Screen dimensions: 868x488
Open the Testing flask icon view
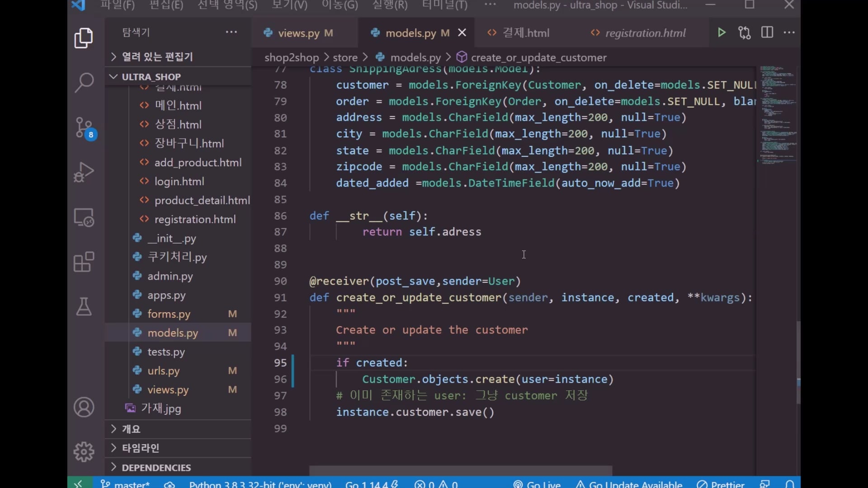tap(84, 307)
